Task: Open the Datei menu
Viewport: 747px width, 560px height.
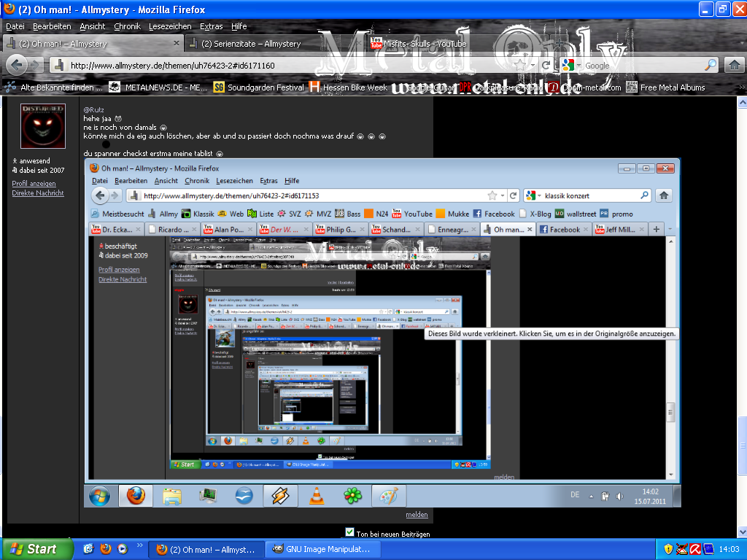Action: click(x=15, y=26)
